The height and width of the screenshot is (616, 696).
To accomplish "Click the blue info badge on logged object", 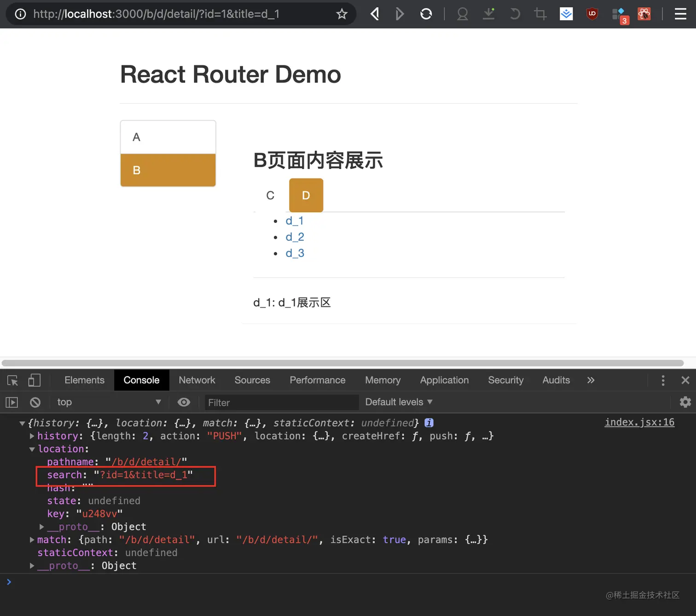I will [x=429, y=423].
